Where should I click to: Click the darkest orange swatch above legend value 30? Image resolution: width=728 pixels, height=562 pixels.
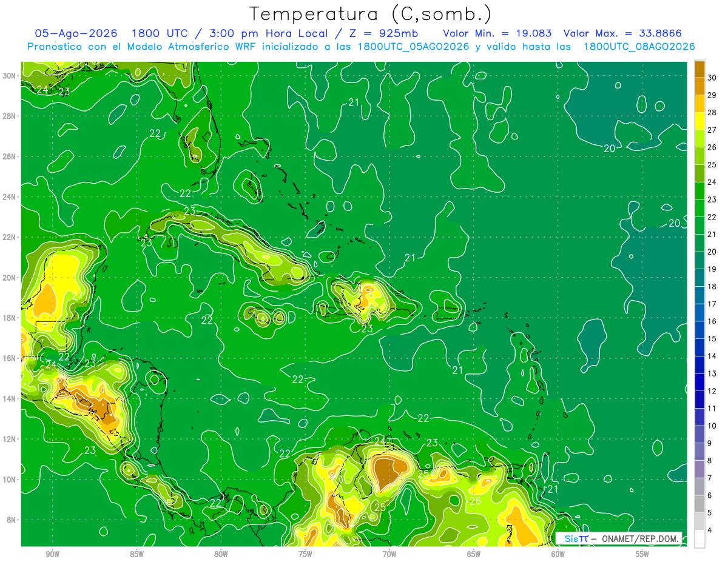699,69
